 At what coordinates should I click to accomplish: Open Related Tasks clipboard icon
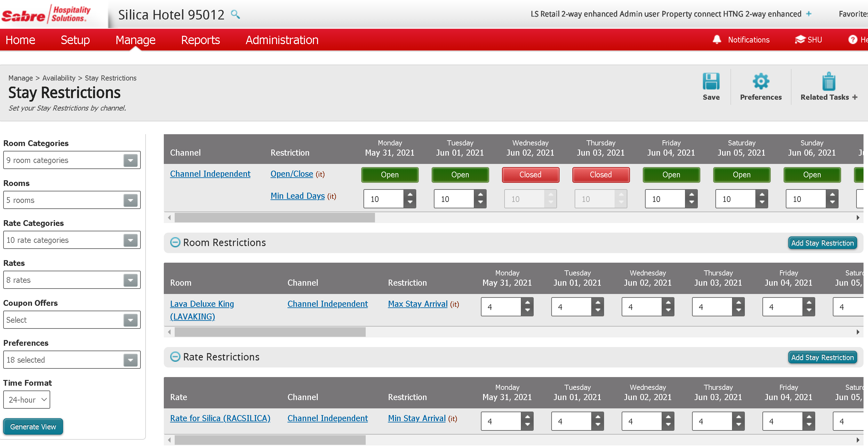point(829,81)
